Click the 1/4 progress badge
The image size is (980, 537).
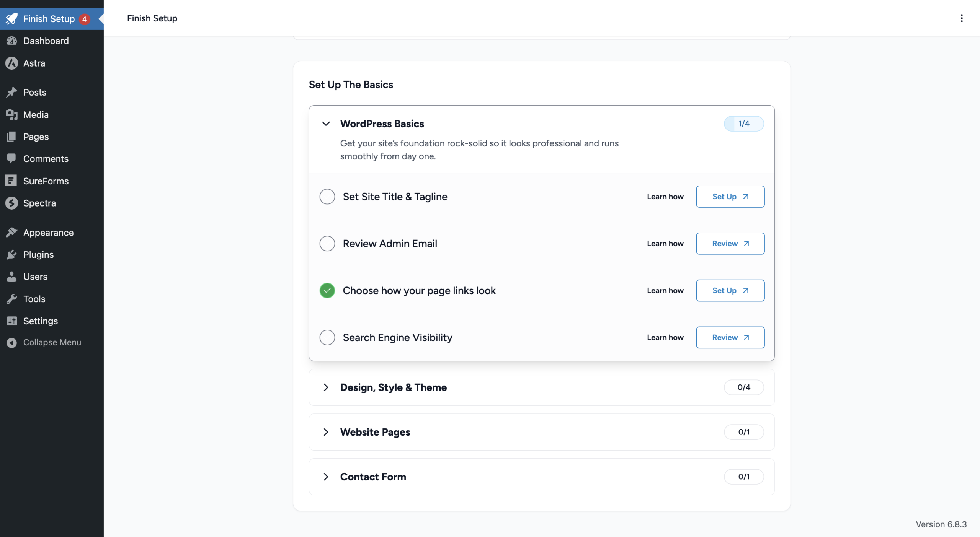(x=743, y=124)
